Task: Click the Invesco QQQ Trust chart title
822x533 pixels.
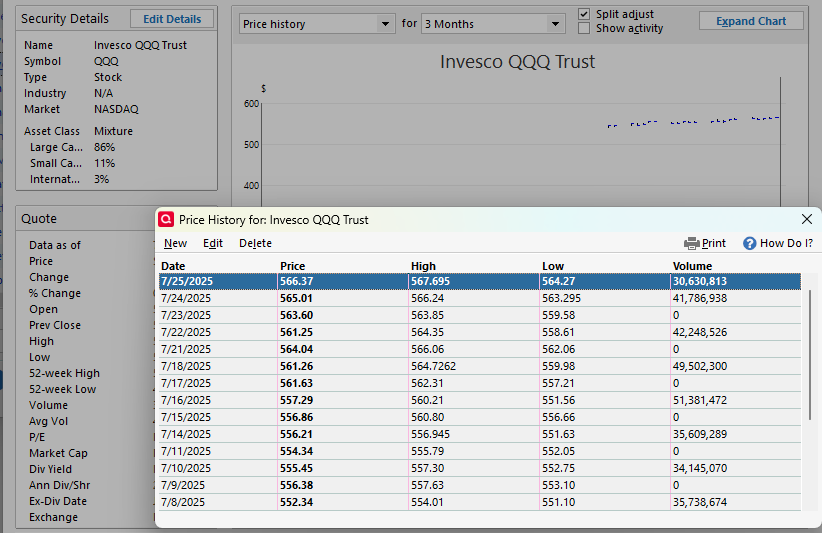Action: 517,62
